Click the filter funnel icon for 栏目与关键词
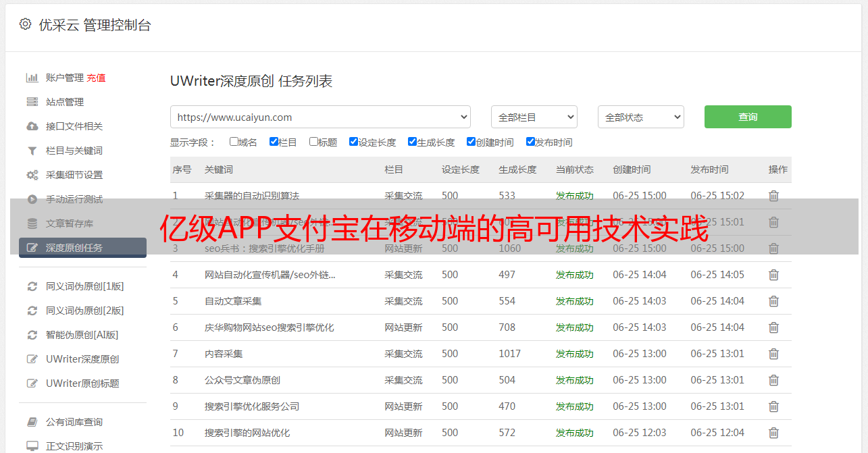868x453 pixels. point(32,151)
